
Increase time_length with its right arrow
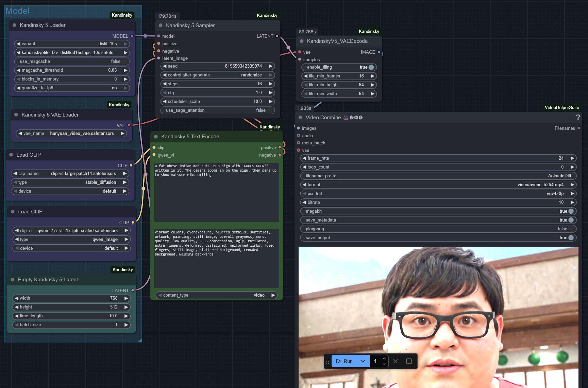pyautogui.click(x=126, y=316)
